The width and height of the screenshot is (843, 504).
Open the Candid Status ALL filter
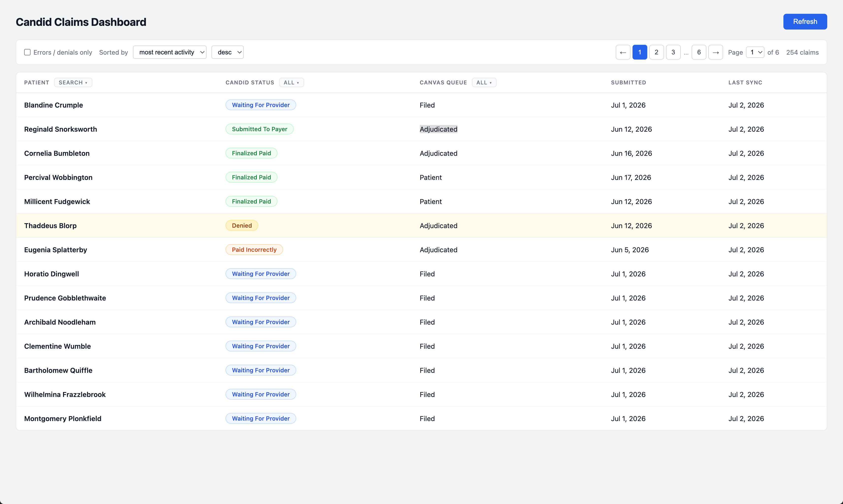(291, 82)
